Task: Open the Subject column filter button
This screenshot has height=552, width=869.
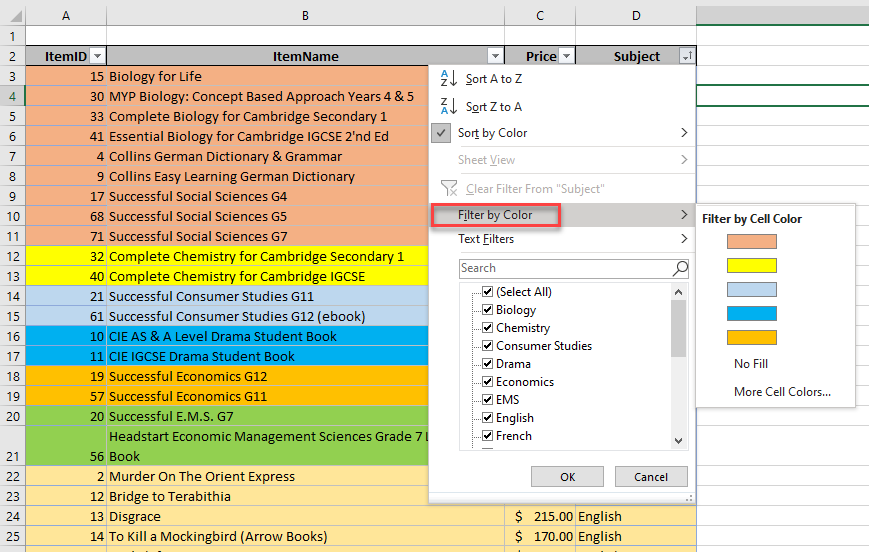Action: click(686, 57)
